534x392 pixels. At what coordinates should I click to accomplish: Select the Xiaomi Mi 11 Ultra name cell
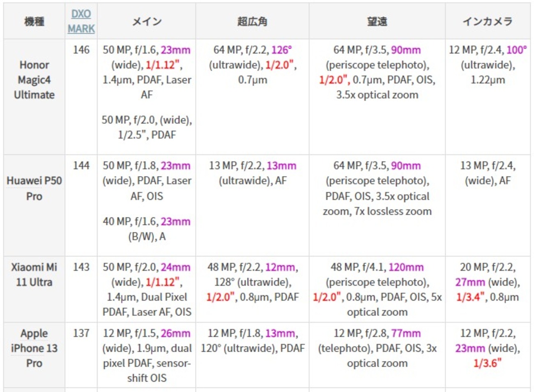click(34, 275)
